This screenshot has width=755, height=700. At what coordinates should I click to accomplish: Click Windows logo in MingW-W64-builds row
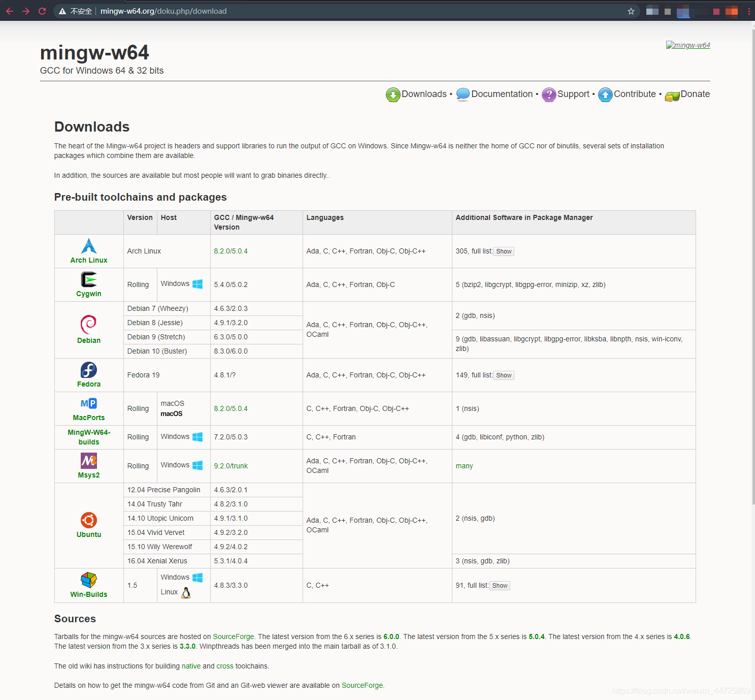coord(198,437)
